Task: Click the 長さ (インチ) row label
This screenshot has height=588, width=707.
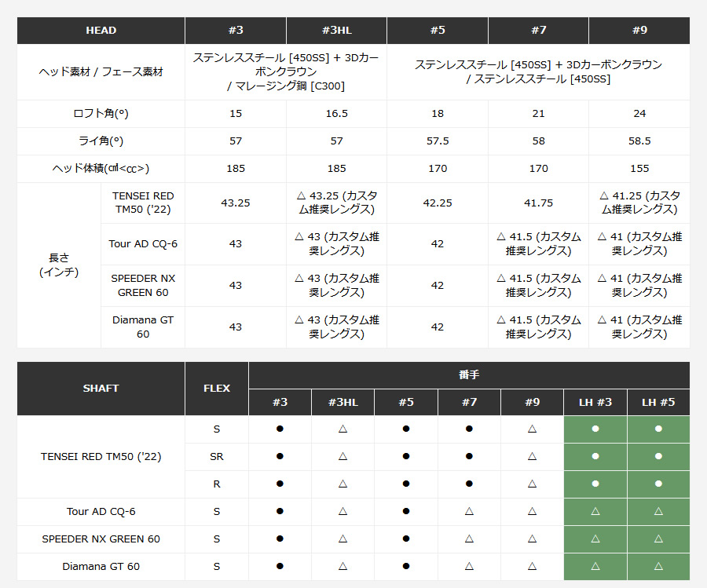Action: 59,265
